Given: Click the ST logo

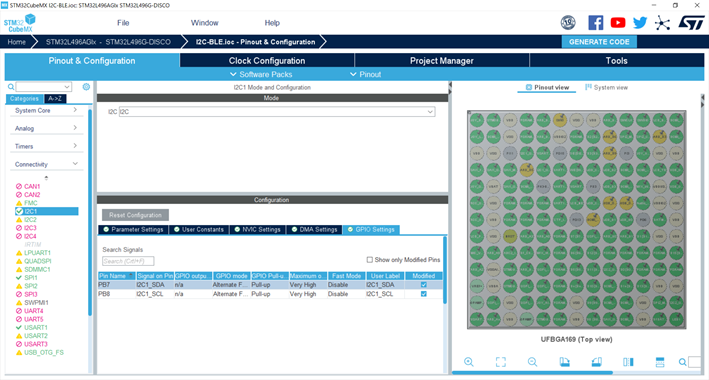Looking at the screenshot, I should coord(691,23).
